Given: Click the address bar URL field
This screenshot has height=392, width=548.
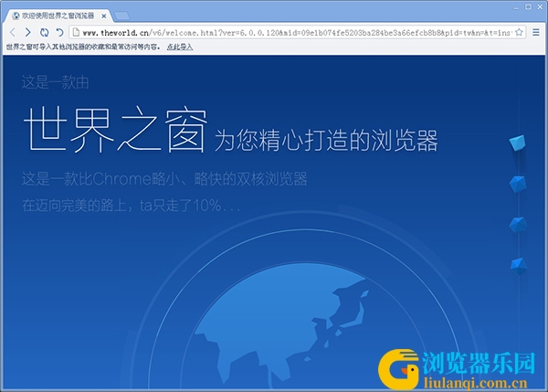Looking at the screenshot, I should (x=297, y=33).
